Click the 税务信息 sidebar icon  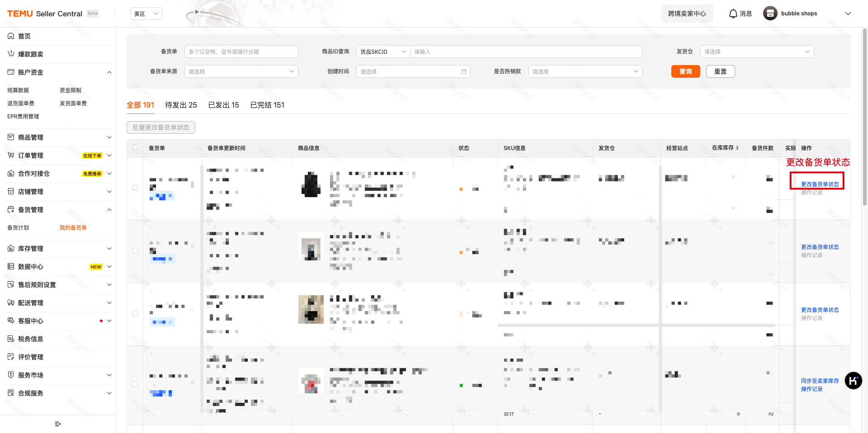11,339
